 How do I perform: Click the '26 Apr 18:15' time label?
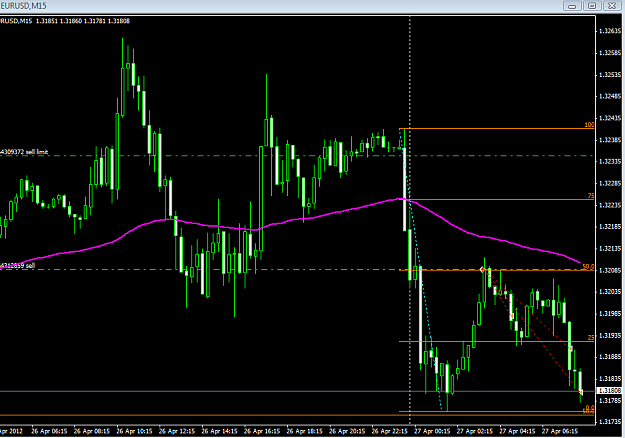[305, 431]
